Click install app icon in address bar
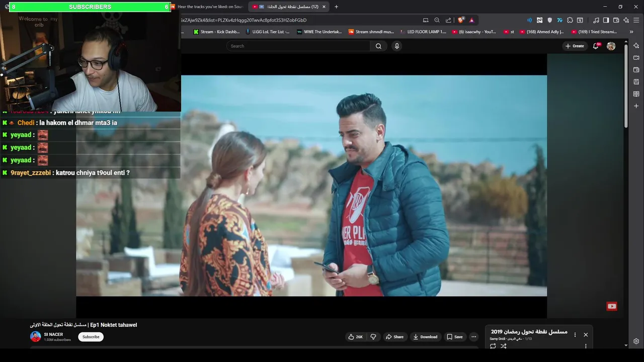644x362 pixels. [426, 20]
